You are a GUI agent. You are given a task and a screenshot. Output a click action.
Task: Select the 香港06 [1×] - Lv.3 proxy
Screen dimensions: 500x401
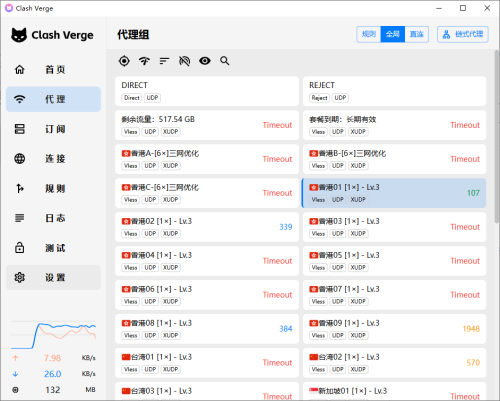pyautogui.click(x=207, y=295)
